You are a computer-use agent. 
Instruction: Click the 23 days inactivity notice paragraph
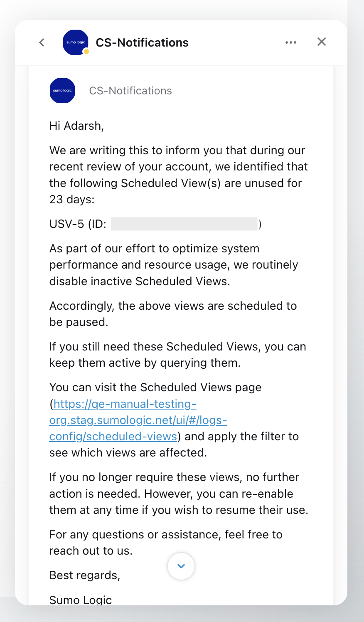click(179, 175)
